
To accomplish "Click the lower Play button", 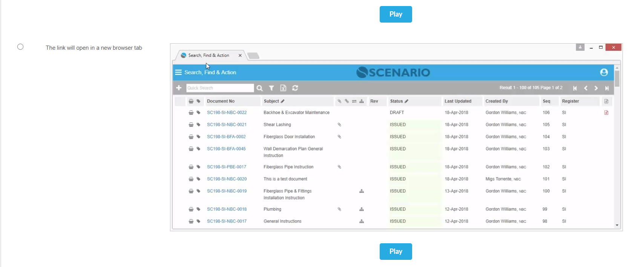I will tap(396, 251).
